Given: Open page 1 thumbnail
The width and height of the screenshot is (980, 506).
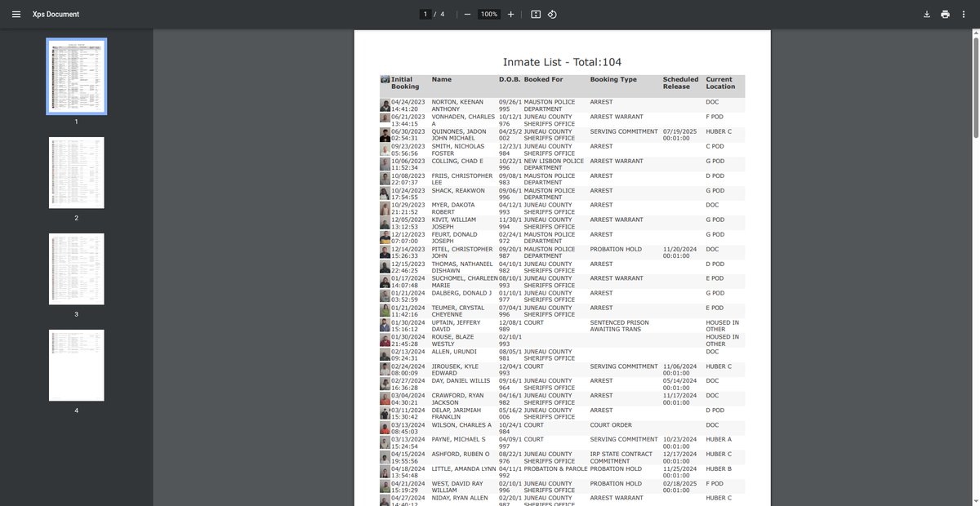Looking at the screenshot, I should (76, 76).
